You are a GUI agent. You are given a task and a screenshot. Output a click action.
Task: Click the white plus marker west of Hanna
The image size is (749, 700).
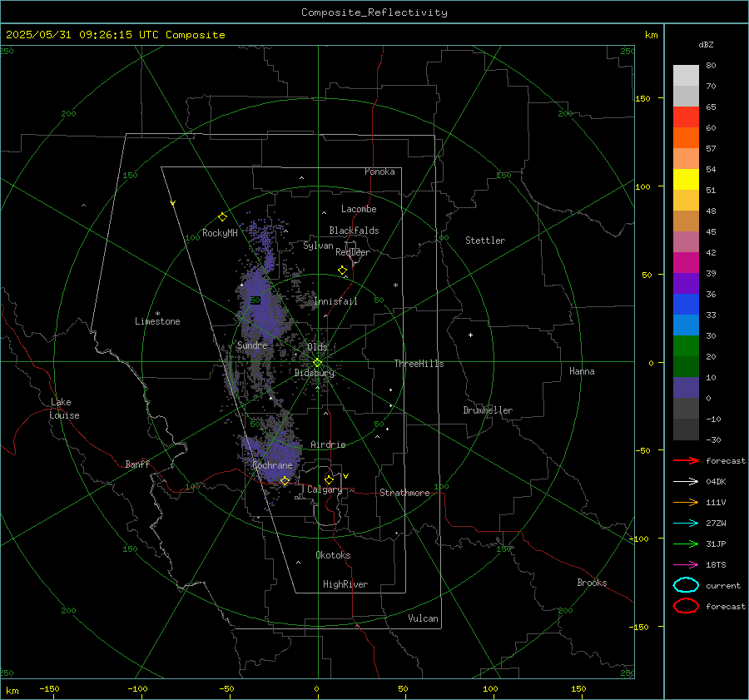click(x=470, y=335)
